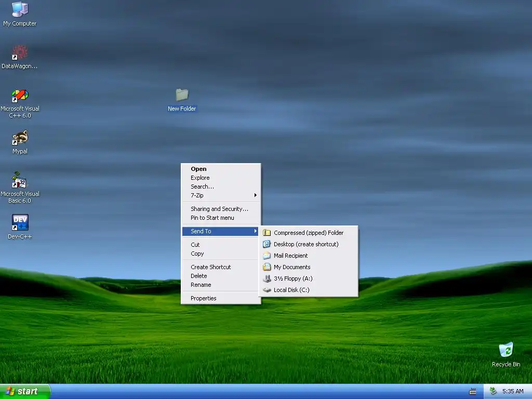Choose Cut from the context menu
The height and width of the screenshot is (399, 532).
(x=221, y=245)
